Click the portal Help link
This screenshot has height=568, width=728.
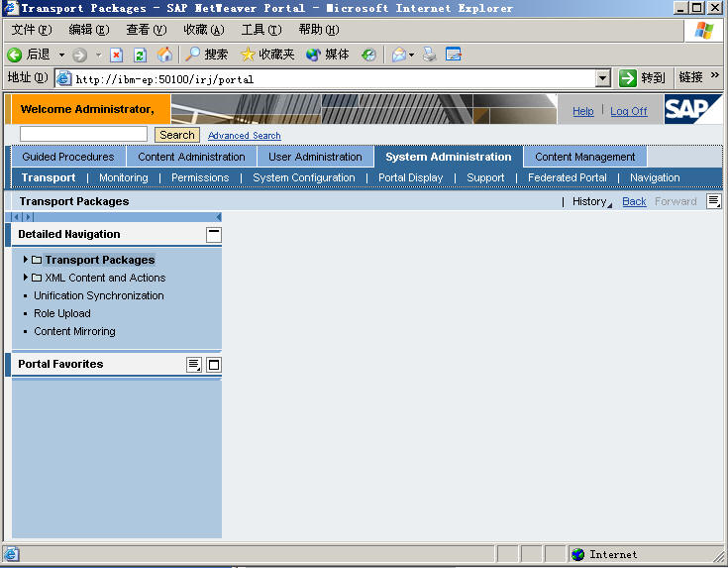click(x=582, y=112)
